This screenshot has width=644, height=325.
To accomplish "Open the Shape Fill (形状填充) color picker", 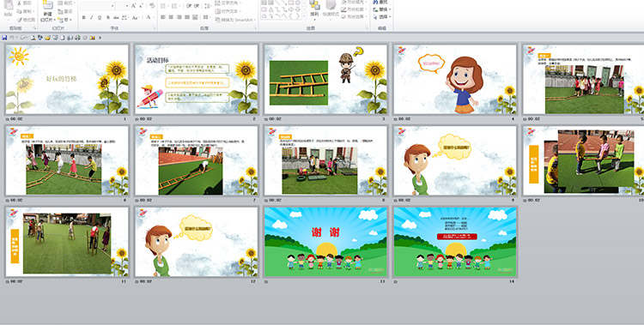I will click(x=354, y=2).
